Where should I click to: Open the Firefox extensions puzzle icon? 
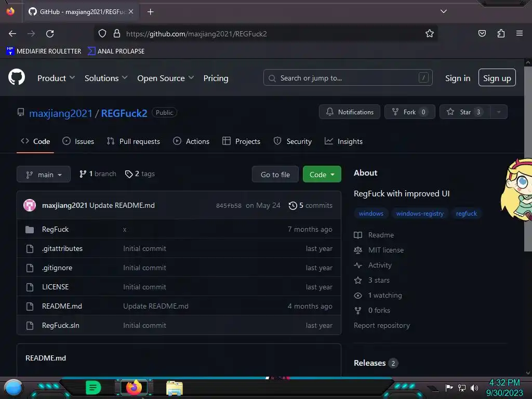(x=501, y=33)
